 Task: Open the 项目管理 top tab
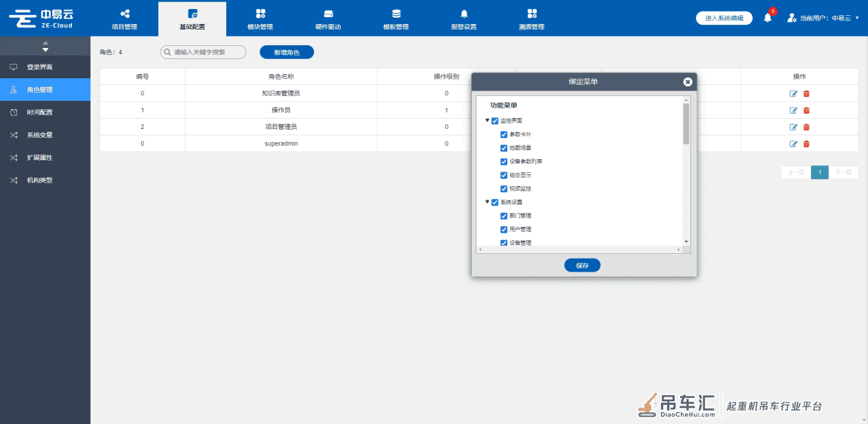point(124,19)
